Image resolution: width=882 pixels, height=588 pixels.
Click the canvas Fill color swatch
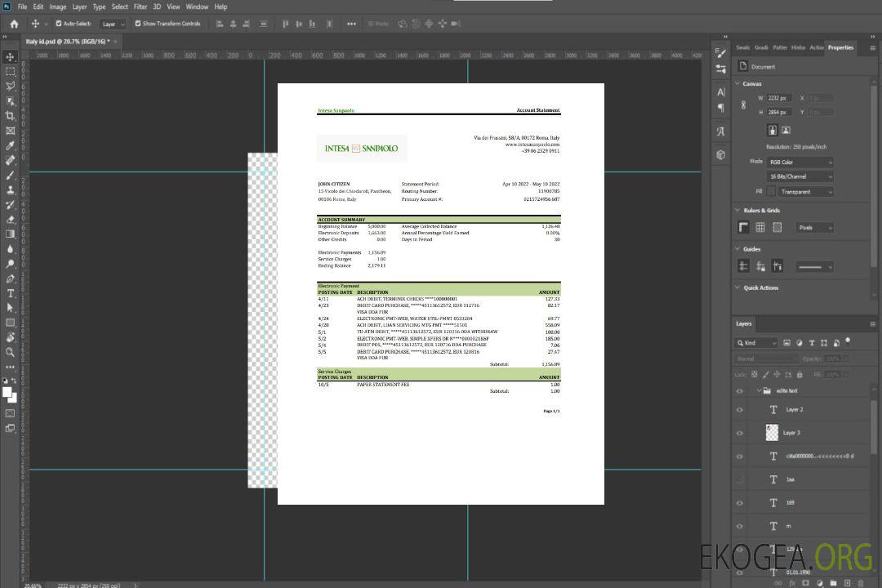point(771,192)
